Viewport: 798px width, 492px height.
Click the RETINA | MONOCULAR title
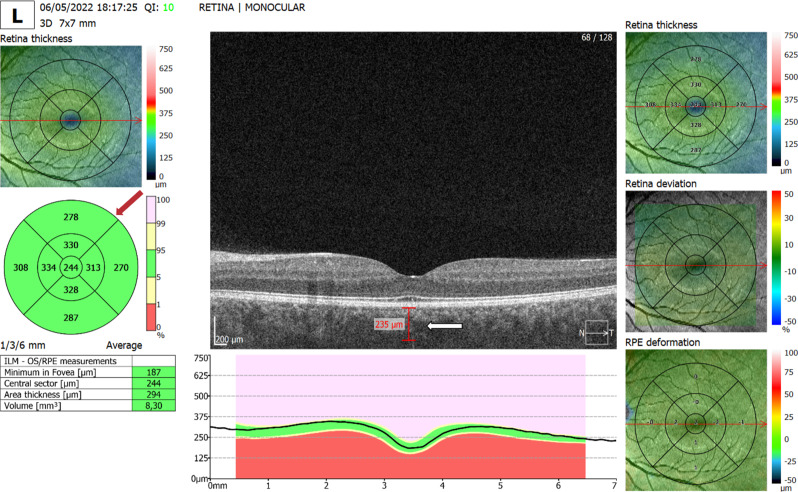pyautogui.click(x=252, y=8)
